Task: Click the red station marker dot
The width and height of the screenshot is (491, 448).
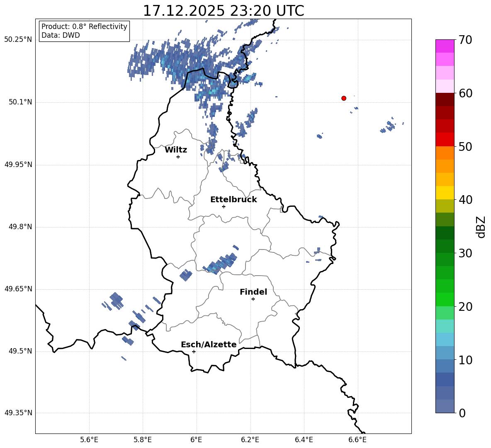Action: tap(343, 98)
